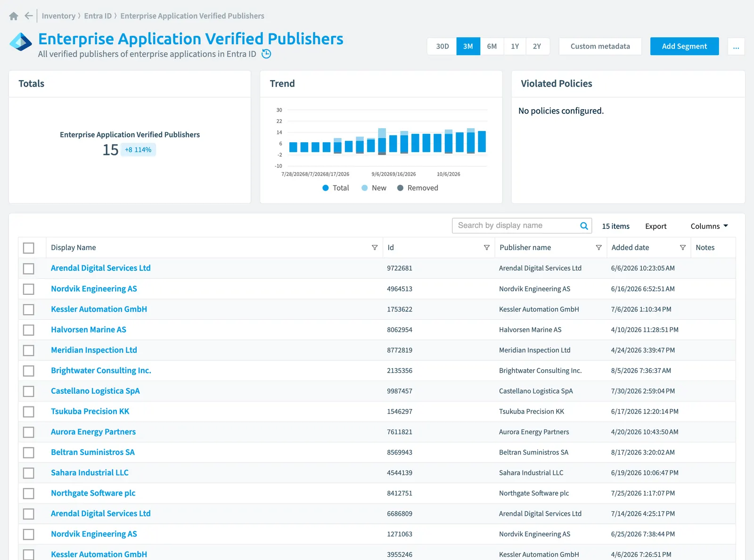Open the Id column filter icon

(x=487, y=248)
